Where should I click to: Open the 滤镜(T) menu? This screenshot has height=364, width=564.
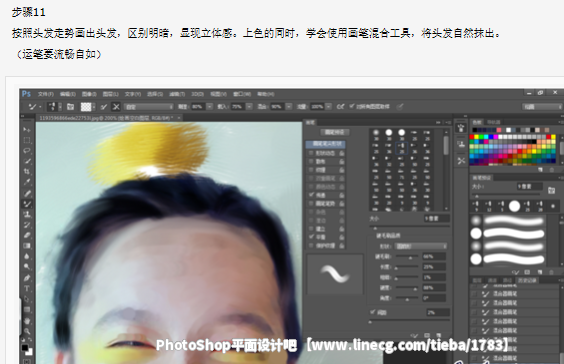click(177, 94)
